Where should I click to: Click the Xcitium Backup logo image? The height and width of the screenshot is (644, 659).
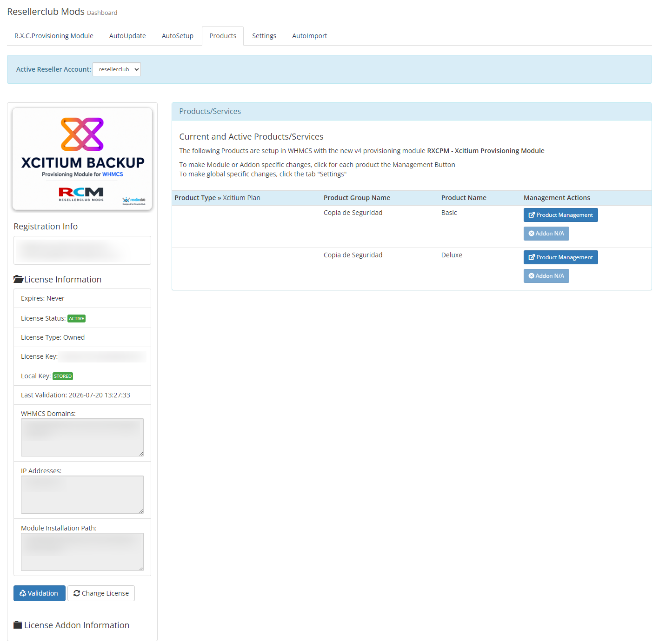tap(82, 159)
